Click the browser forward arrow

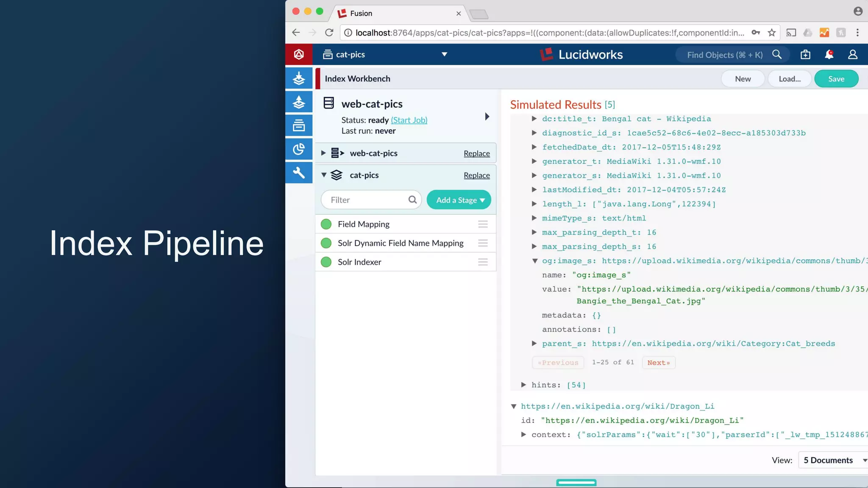(312, 33)
